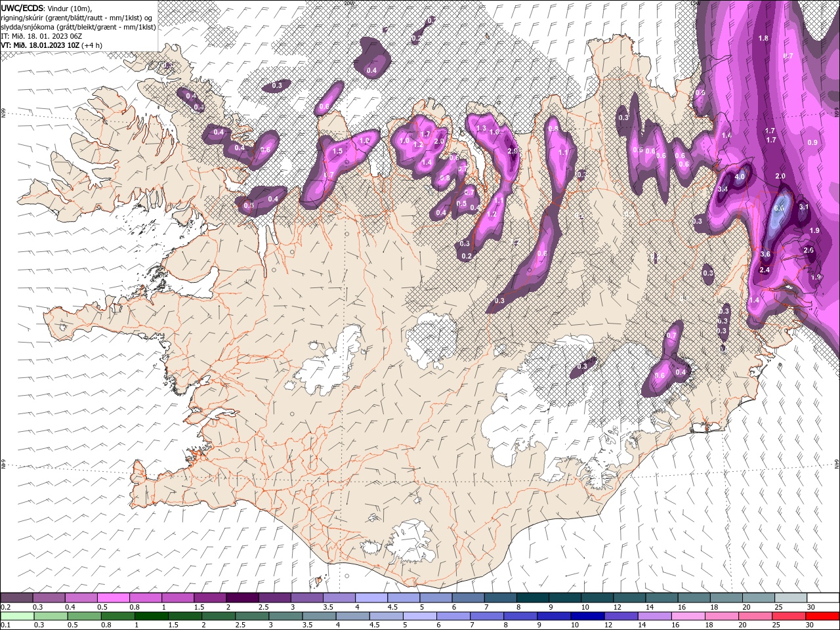Click the 3.1 value east of the 6.6 maximum

(x=805, y=207)
